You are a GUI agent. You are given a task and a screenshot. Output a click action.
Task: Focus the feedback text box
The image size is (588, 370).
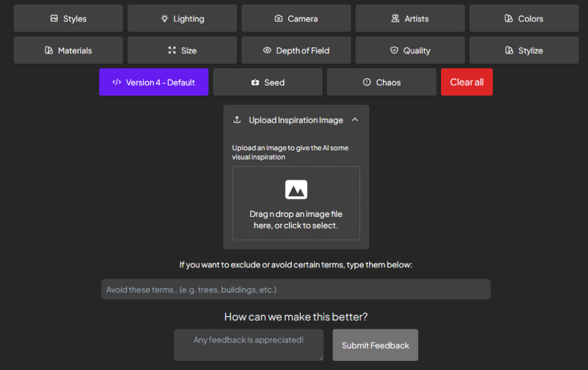249,345
